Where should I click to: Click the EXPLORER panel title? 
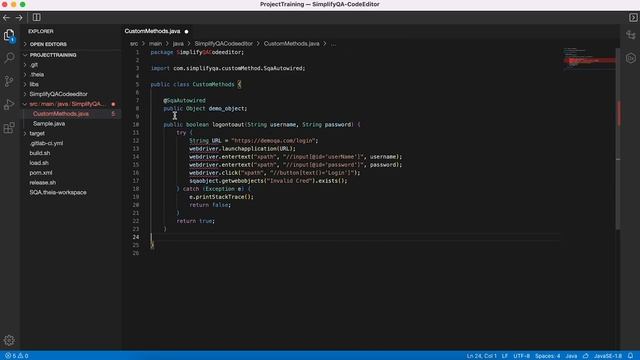point(41,31)
